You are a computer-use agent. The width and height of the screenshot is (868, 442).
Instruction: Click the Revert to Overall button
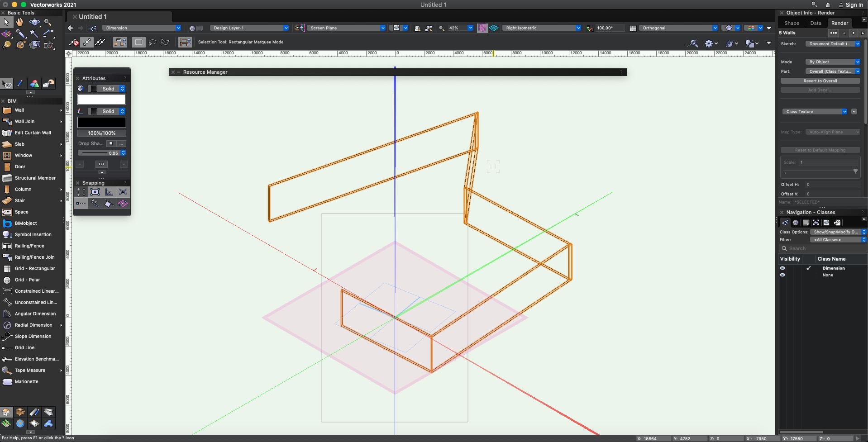click(x=820, y=81)
